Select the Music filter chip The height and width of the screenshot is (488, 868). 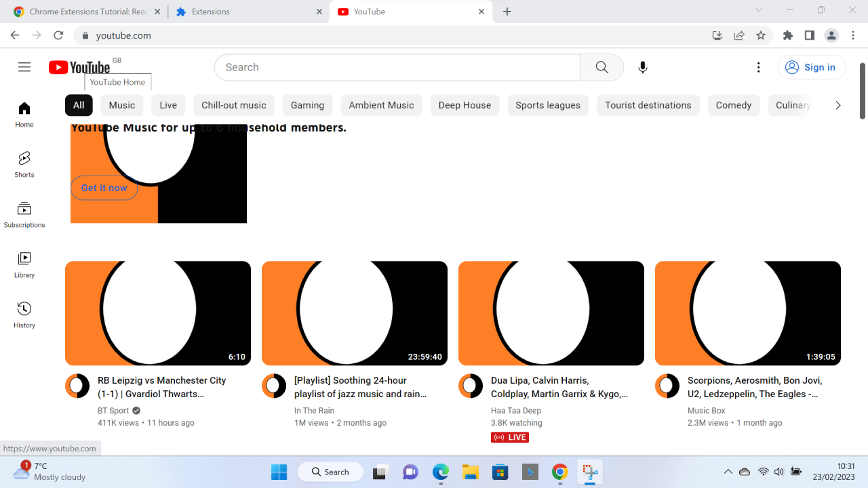[x=122, y=105]
